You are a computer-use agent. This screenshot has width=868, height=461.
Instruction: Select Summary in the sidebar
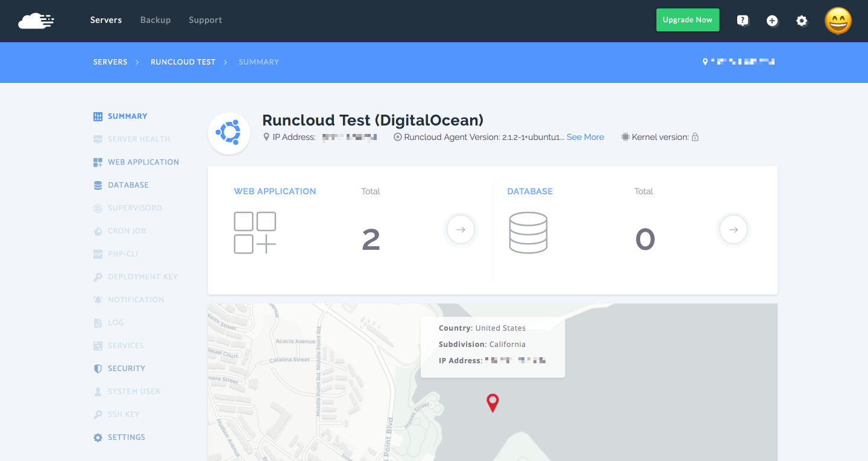click(x=128, y=116)
